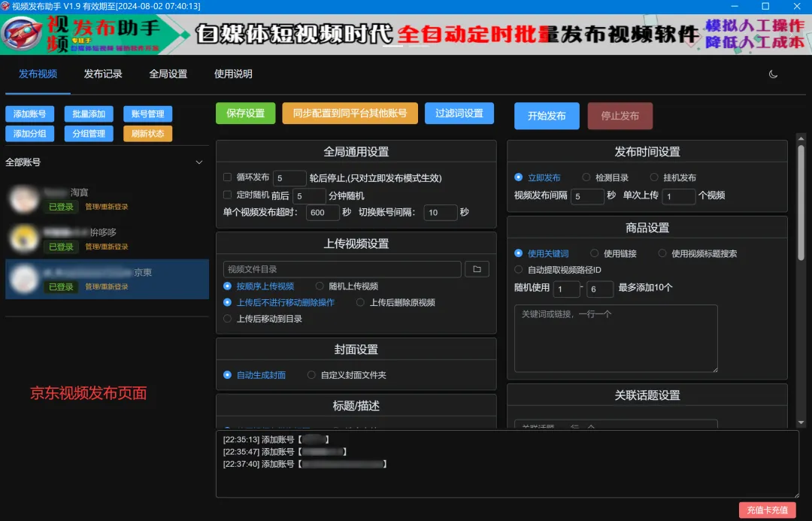The height and width of the screenshot is (521, 812).
Task: Click log entry at 22:37:40
Action: [x=305, y=464]
